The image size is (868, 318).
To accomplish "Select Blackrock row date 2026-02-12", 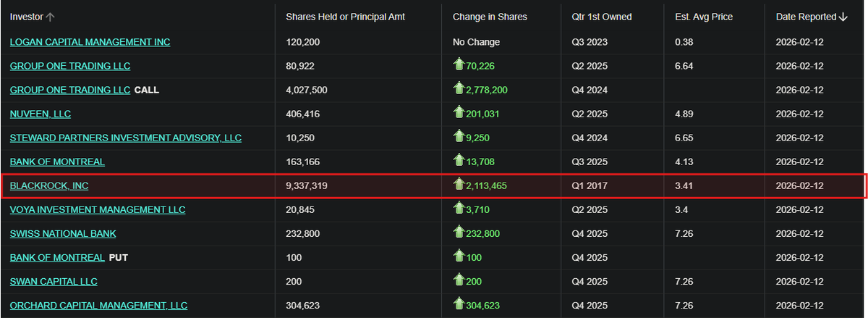I will click(800, 186).
